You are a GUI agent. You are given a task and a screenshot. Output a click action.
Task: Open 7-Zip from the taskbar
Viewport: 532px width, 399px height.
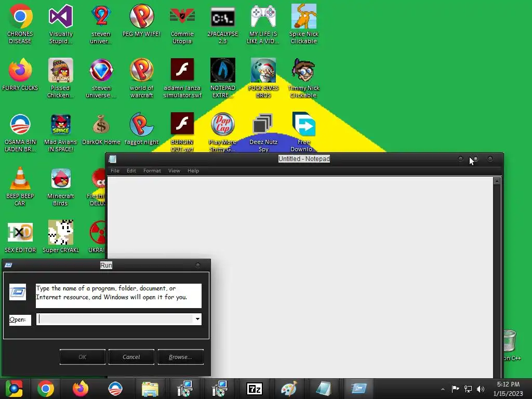255,389
